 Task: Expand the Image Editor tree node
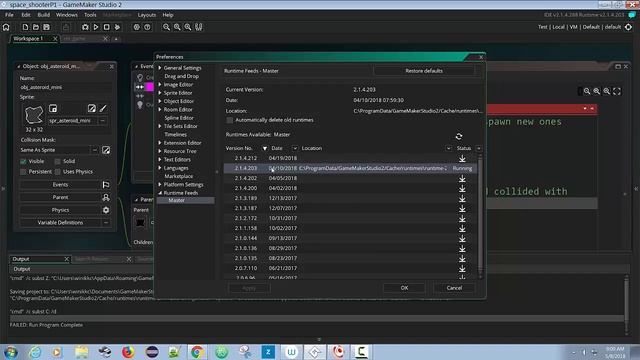pos(160,84)
